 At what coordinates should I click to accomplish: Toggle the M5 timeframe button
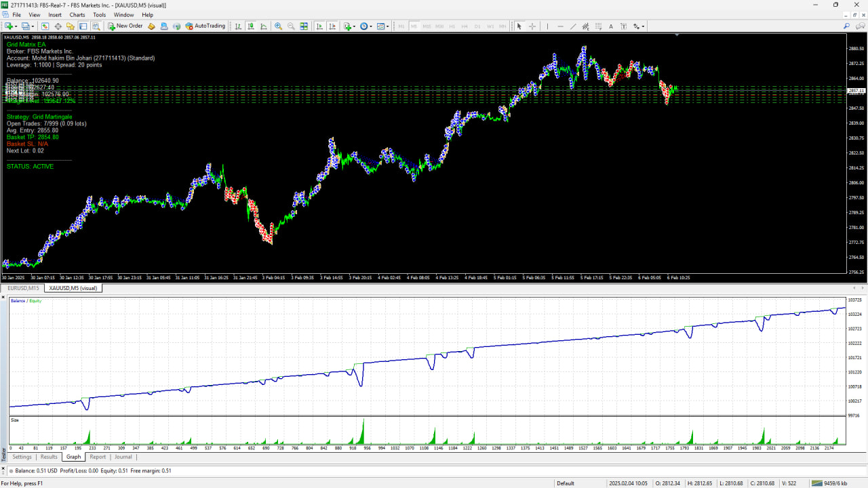coord(414,26)
